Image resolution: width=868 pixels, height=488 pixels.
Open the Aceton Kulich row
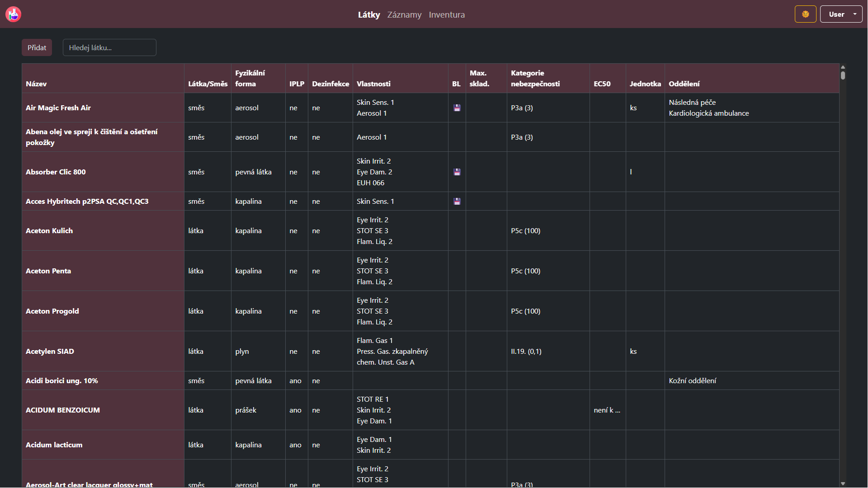(x=49, y=231)
